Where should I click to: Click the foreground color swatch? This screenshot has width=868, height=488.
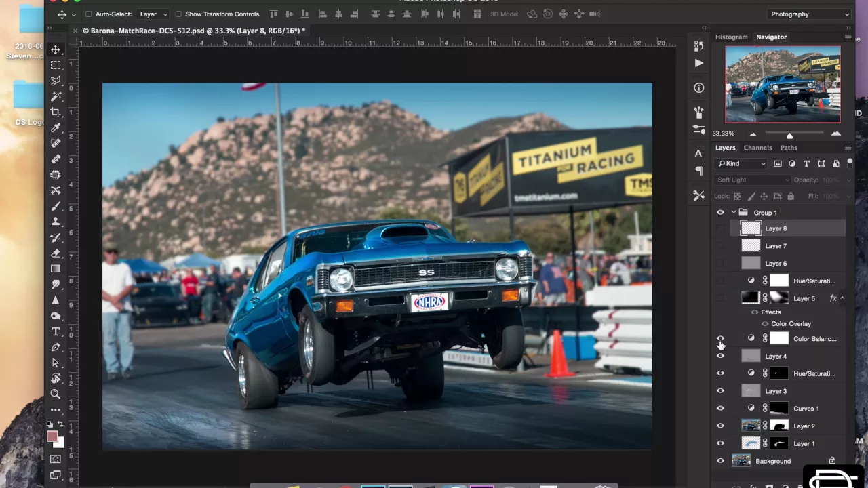(x=52, y=436)
